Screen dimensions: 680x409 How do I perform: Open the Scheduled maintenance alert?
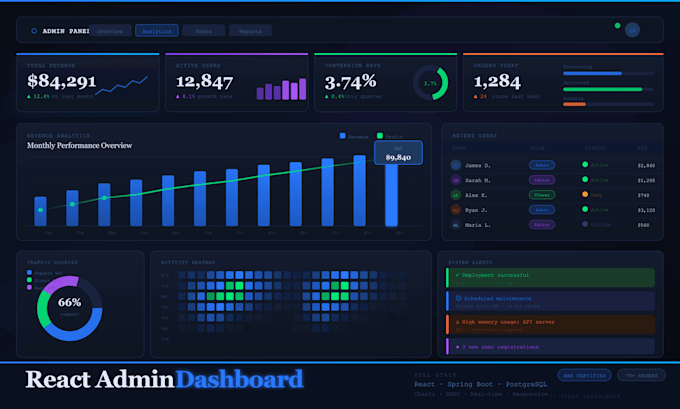tap(550, 301)
